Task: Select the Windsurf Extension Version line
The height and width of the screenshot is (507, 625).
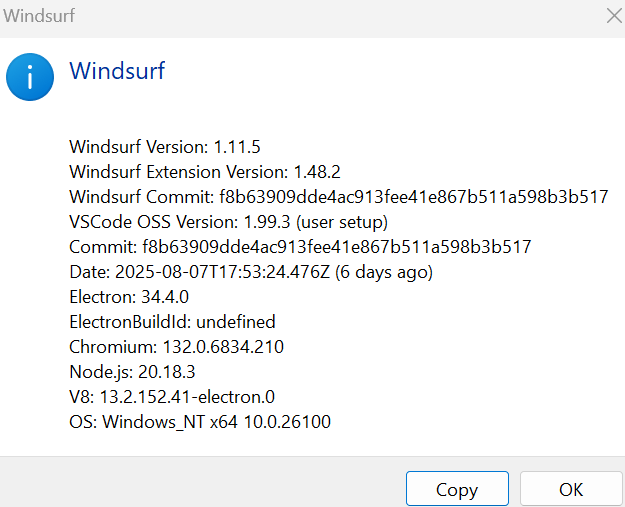Action: 205,171
